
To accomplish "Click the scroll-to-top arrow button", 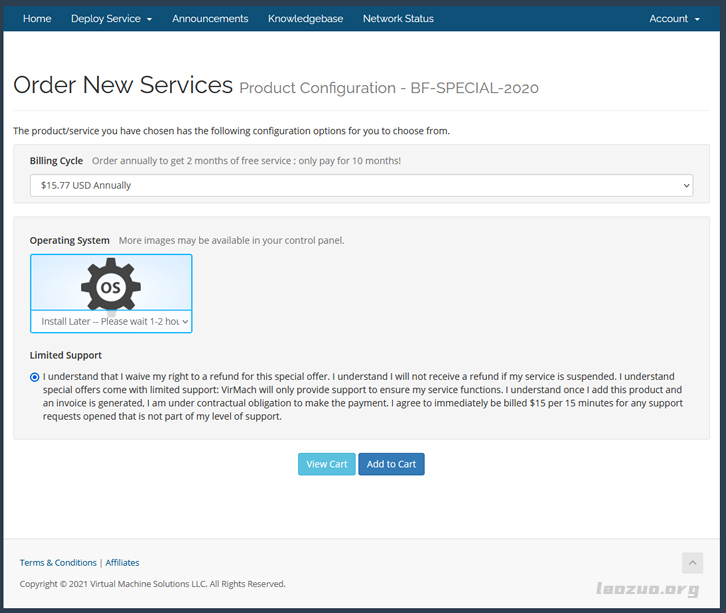I will [692, 563].
